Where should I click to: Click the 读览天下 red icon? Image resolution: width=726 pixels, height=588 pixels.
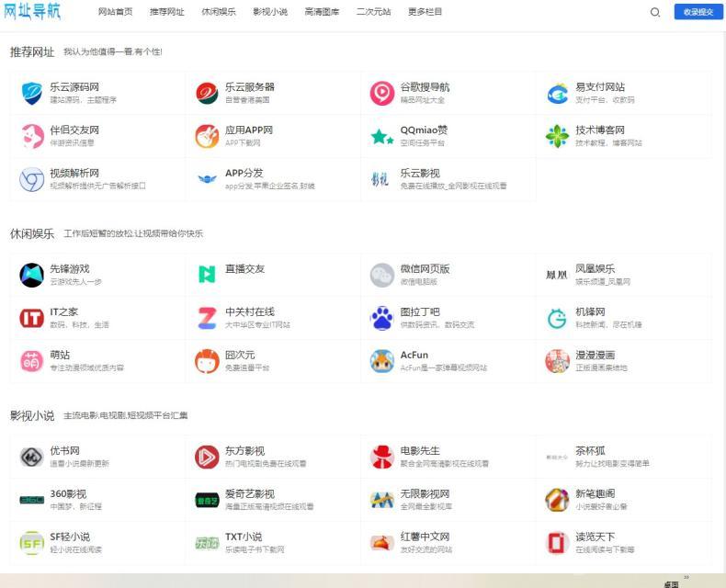click(x=557, y=543)
